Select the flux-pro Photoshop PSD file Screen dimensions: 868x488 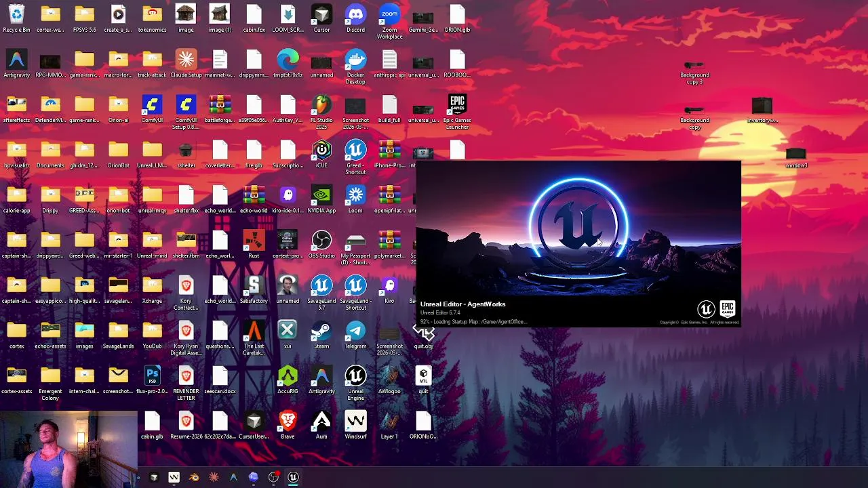click(x=152, y=381)
